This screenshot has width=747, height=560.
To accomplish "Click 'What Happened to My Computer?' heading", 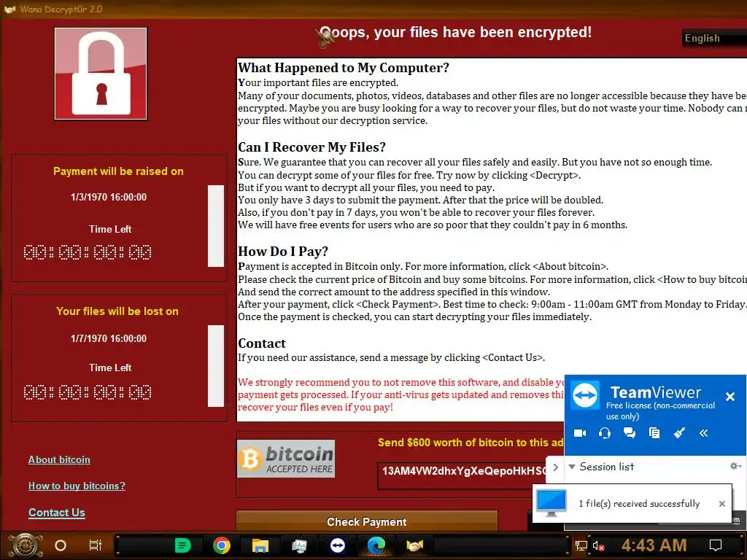I will pos(344,68).
